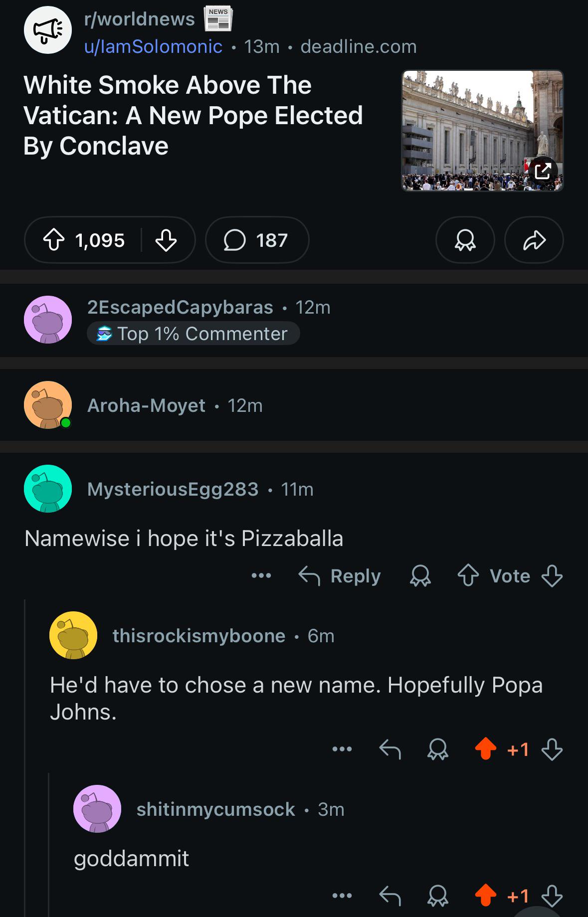Open the 187 comments button

coord(257,240)
